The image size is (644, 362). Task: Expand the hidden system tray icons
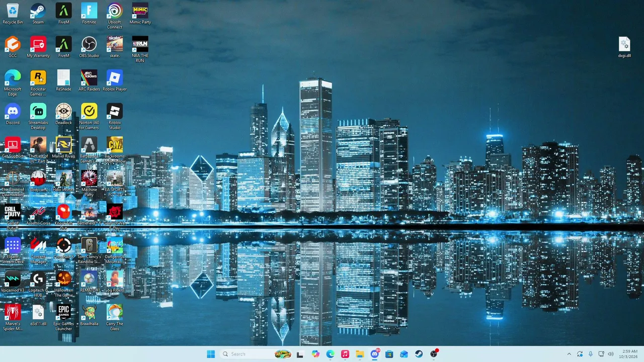pyautogui.click(x=569, y=354)
